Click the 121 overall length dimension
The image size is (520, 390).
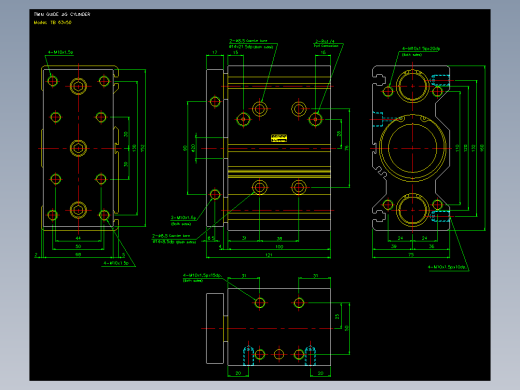pyautogui.click(x=269, y=255)
